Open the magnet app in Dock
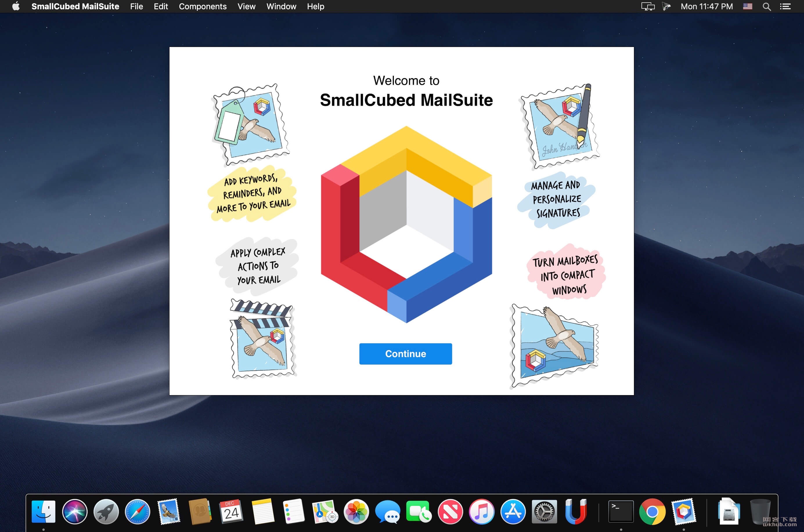804x532 pixels. [576, 511]
